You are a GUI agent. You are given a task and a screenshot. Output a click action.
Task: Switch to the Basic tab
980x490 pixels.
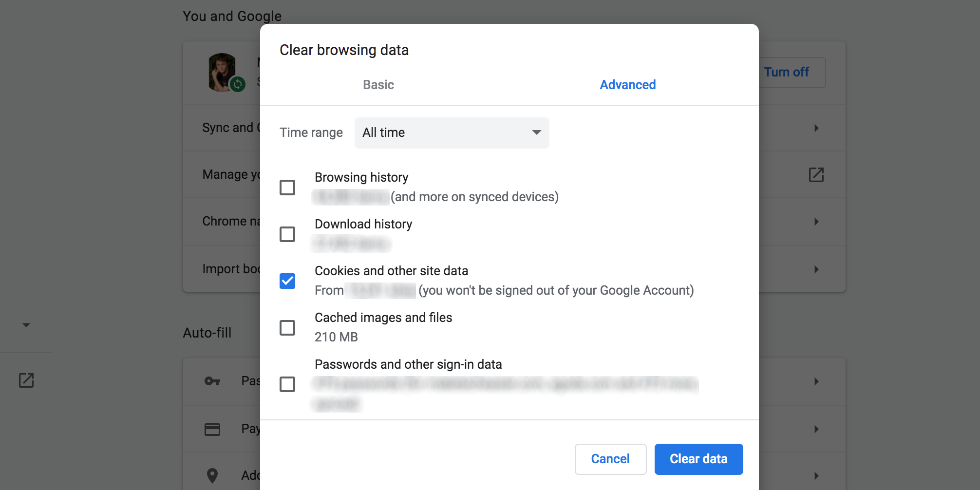tap(378, 84)
